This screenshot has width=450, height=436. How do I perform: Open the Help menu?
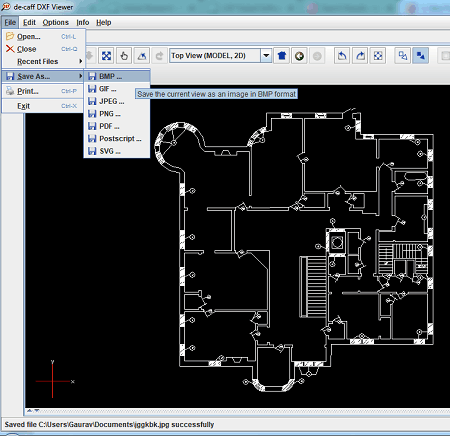[x=104, y=23]
